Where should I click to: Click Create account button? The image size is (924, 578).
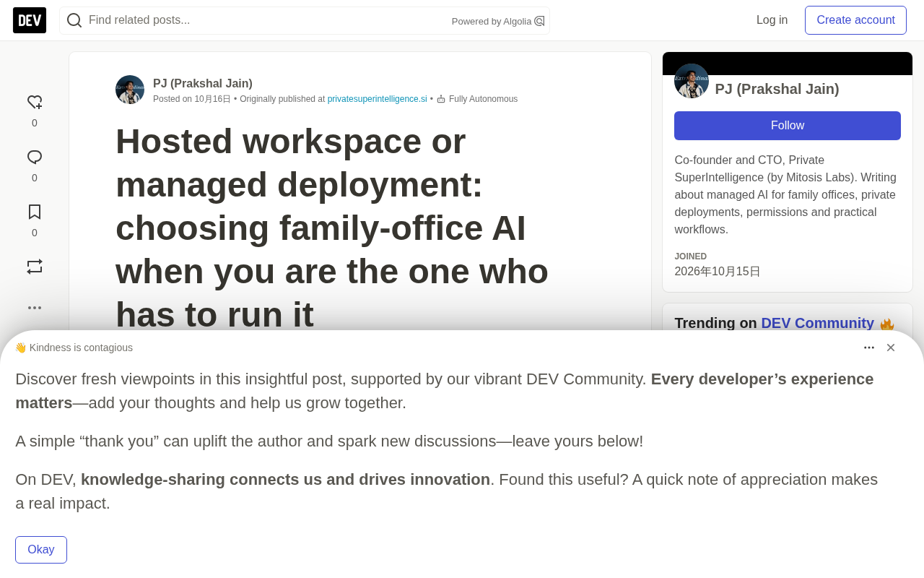tap(855, 20)
